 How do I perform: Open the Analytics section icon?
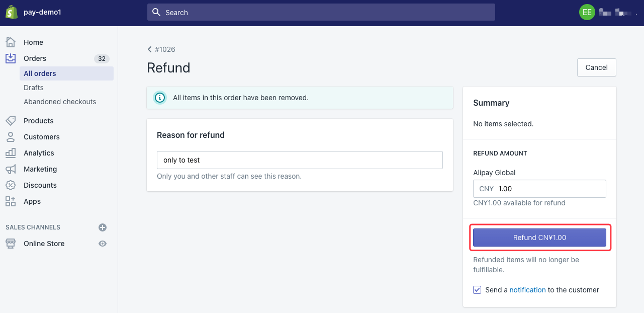coord(10,153)
